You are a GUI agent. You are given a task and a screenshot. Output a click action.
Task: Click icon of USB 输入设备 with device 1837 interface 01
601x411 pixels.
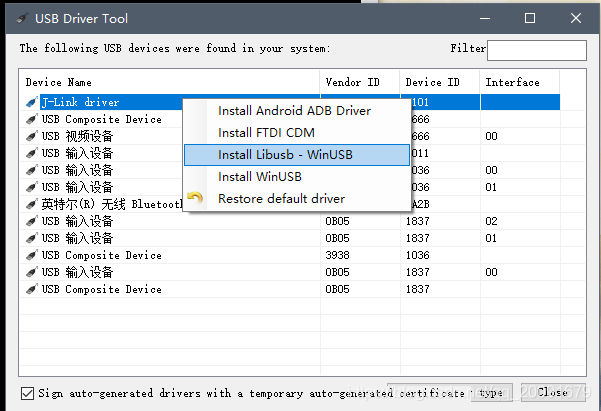tap(31, 238)
